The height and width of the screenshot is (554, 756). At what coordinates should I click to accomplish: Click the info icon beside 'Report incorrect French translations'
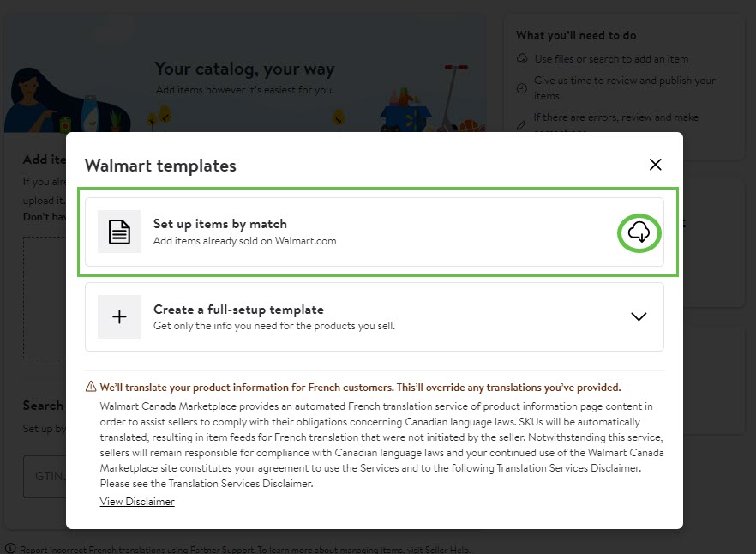pyautogui.click(x=10, y=549)
